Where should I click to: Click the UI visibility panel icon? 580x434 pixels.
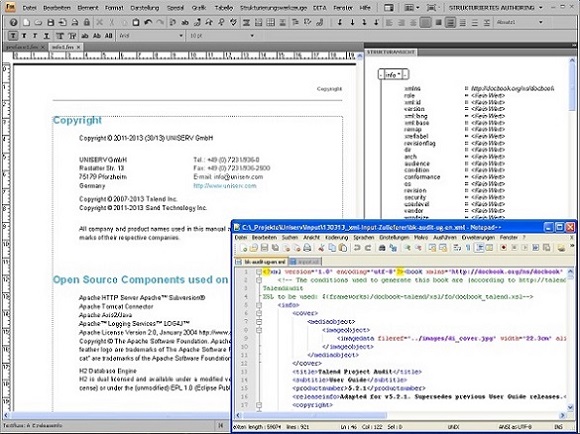coord(389,7)
